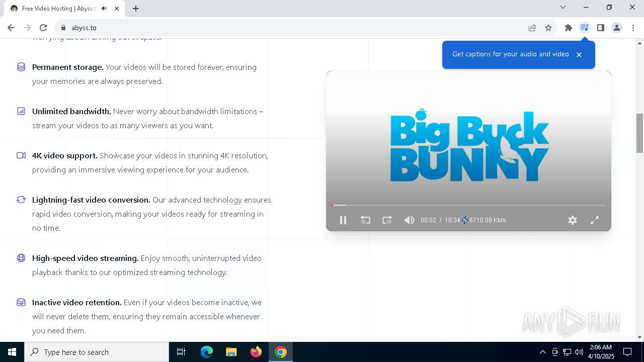Image resolution: width=644 pixels, height=362 pixels.
Task: Open Chrome extensions puzzle icon
Action: 569,28
